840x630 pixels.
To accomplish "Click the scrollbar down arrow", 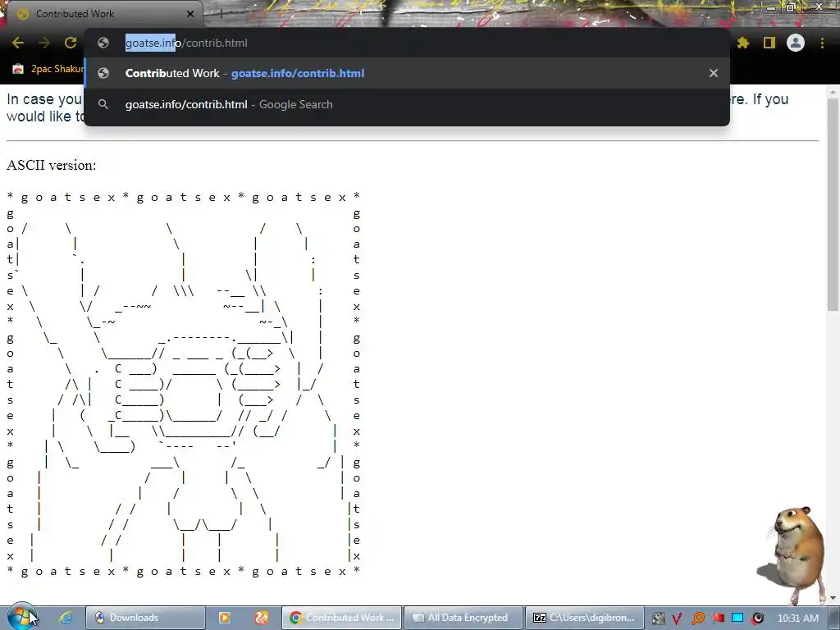I will click(833, 597).
